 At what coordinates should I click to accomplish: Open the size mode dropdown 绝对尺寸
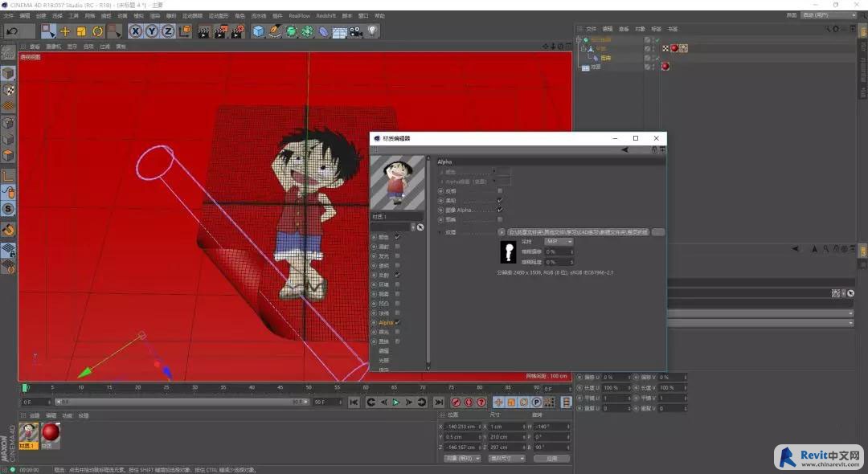pyautogui.click(x=506, y=459)
